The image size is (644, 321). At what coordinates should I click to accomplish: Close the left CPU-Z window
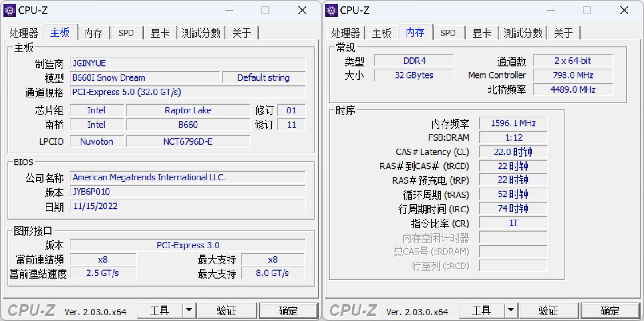point(302,10)
